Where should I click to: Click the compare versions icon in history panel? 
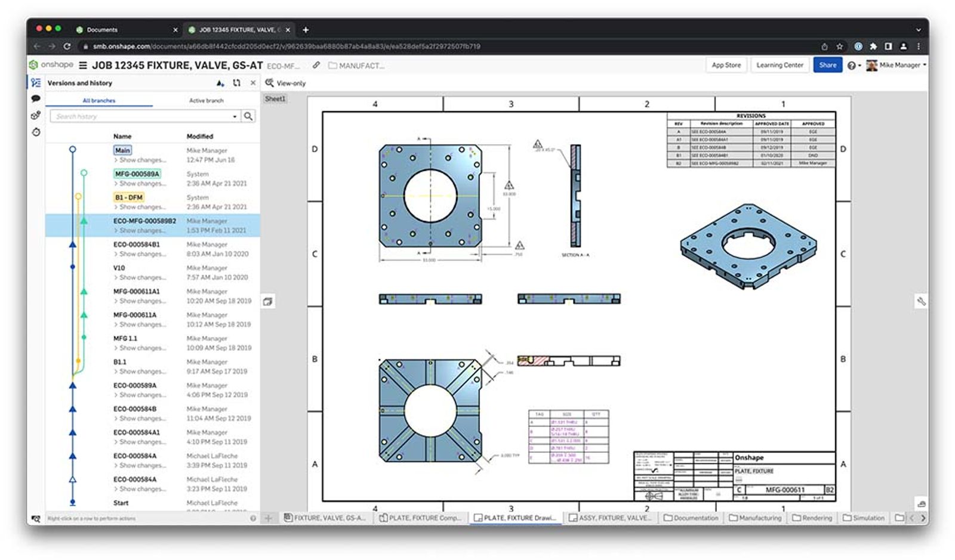(237, 83)
